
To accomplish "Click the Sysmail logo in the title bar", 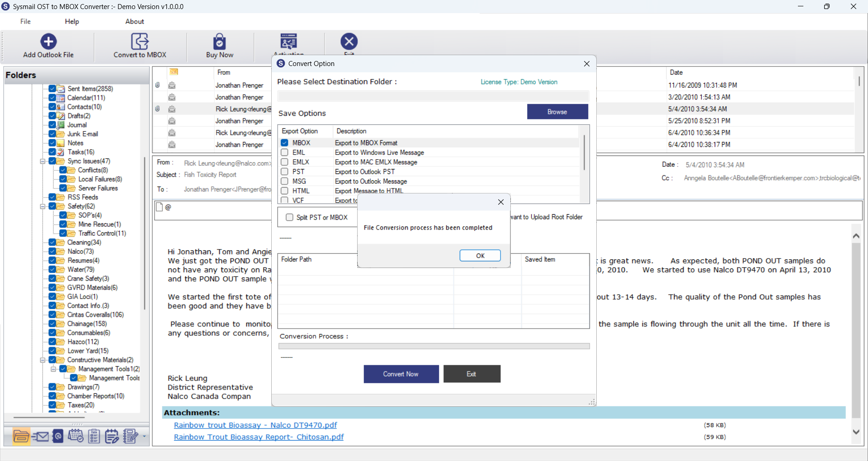I will pyautogui.click(x=6, y=6).
